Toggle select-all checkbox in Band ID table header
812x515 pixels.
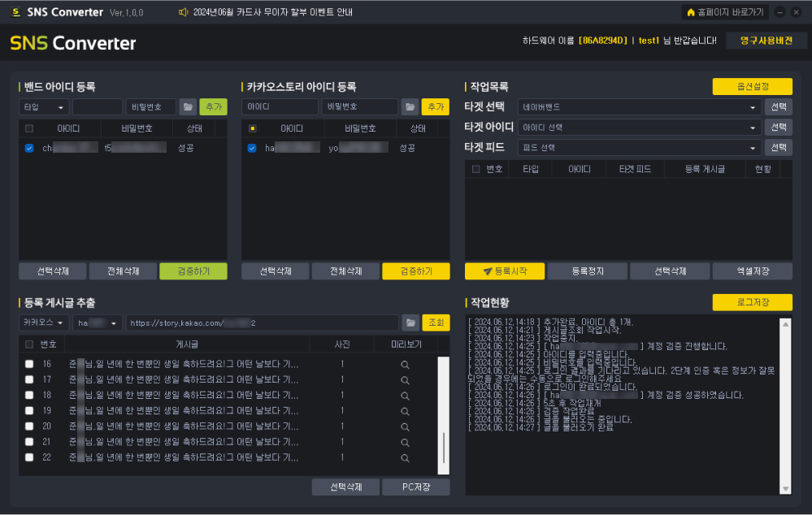click(29, 128)
